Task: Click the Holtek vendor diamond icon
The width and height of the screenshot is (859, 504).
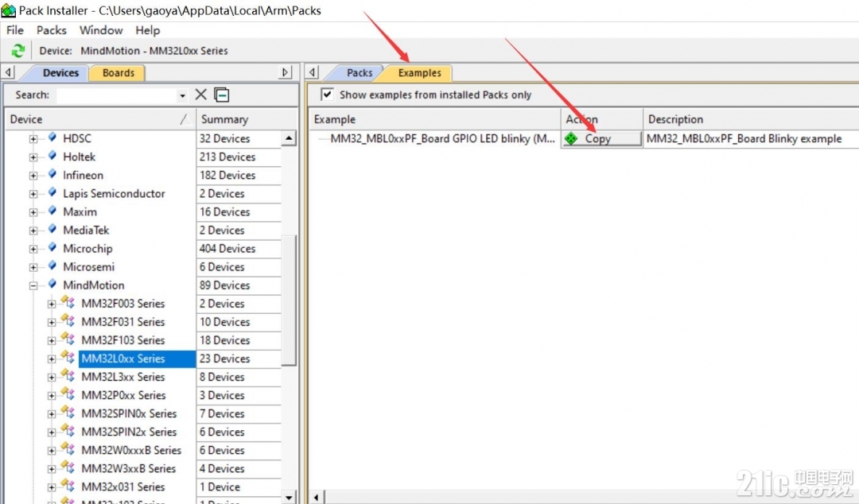Action: tap(52, 156)
